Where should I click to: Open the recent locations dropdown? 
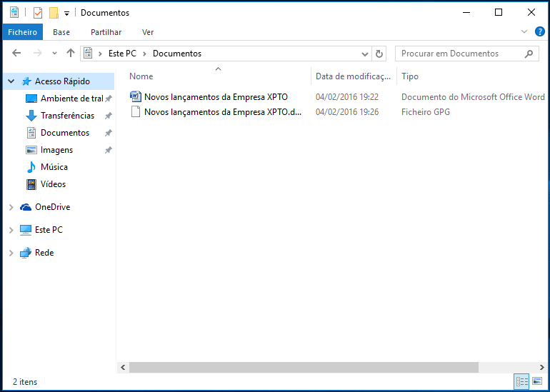54,54
